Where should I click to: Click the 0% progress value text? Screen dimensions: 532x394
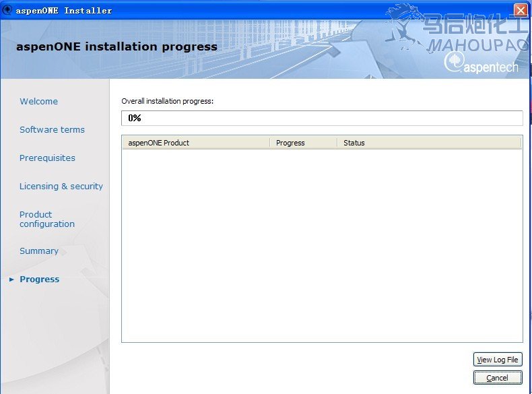click(x=135, y=118)
